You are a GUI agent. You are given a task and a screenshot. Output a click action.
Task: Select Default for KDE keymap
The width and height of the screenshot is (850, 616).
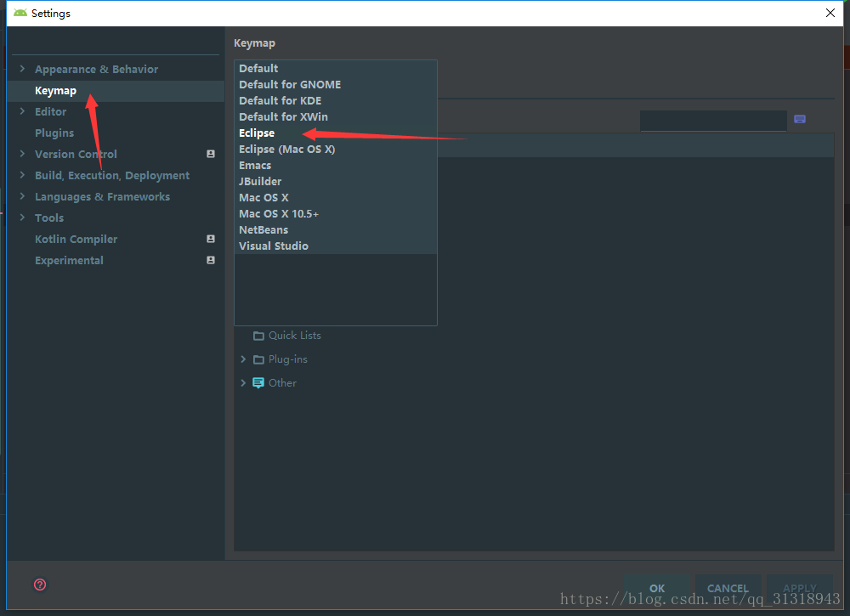[336, 101]
